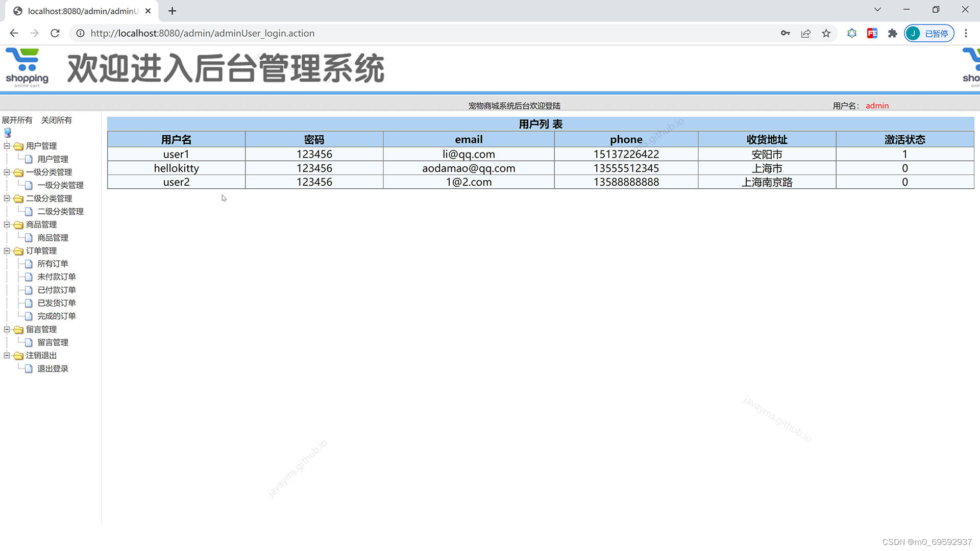Click the phone 15137226422 cell
Screen dimensions: 980x551
(x=626, y=154)
